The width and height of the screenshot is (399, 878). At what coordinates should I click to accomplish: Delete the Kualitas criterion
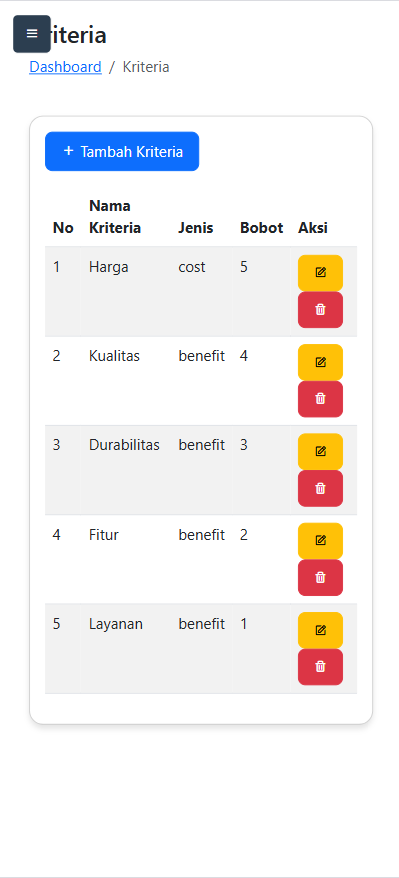[320, 399]
